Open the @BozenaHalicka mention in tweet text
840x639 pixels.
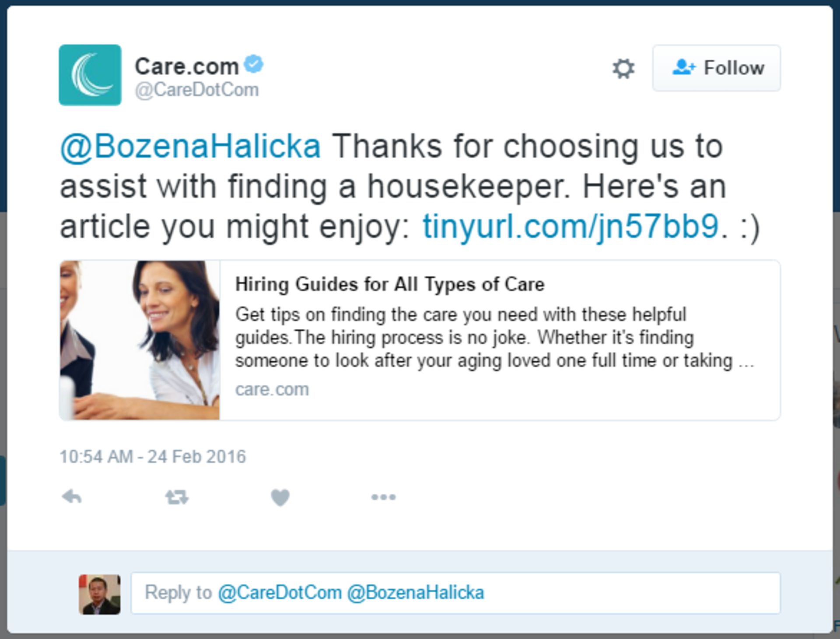[x=190, y=147]
